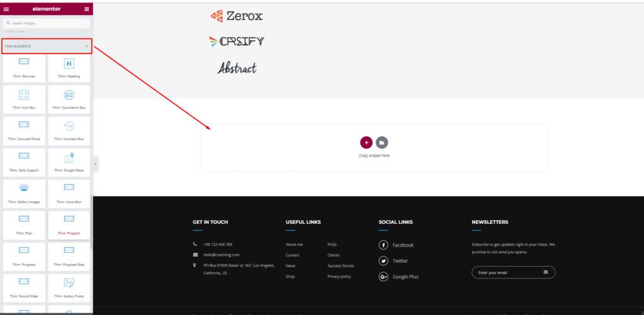Select the Thim: Icon Box widget
Screen dimensions: 644x315
pos(24,99)
